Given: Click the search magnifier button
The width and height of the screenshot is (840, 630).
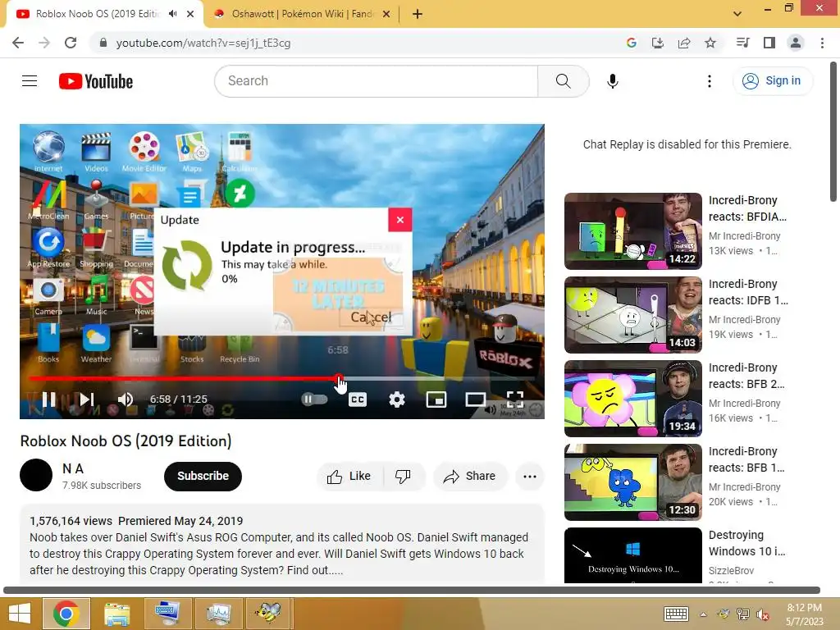Looking at the screenshot, I should click(x=563, y=81).
